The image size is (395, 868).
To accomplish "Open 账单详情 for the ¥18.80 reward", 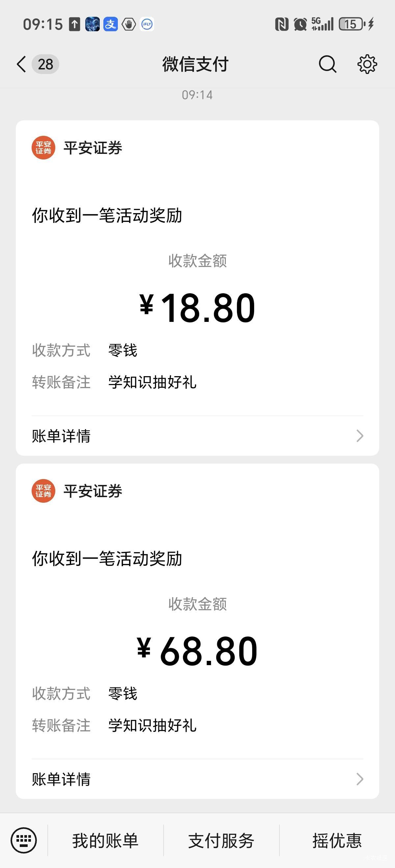I will point(197,436).
